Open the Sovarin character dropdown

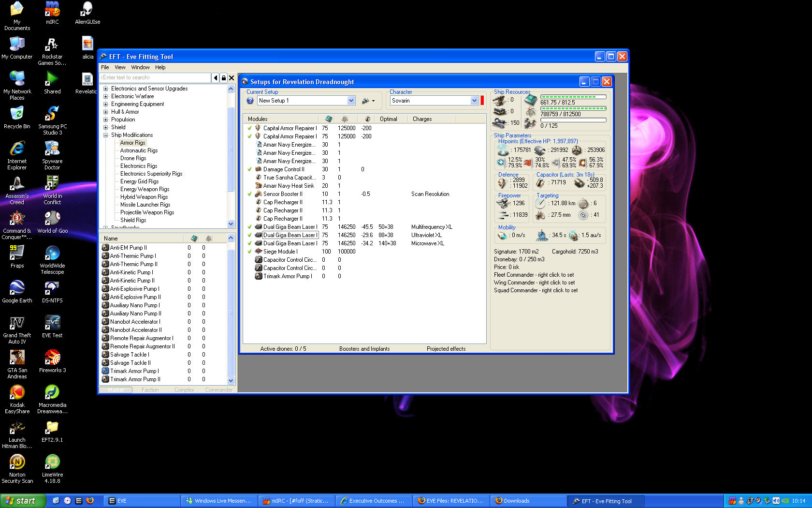click(x=474, y=101)
